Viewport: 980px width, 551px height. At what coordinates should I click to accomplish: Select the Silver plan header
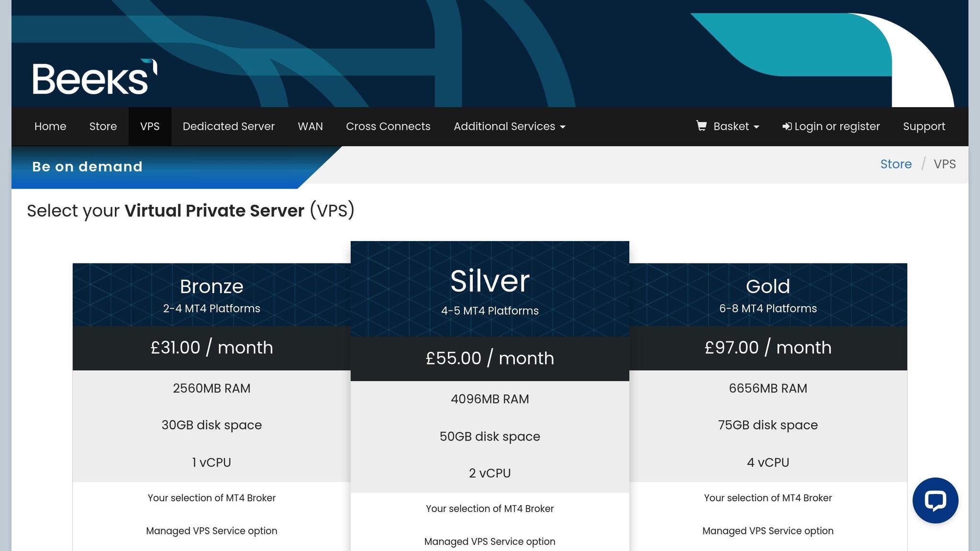point(490,281)
